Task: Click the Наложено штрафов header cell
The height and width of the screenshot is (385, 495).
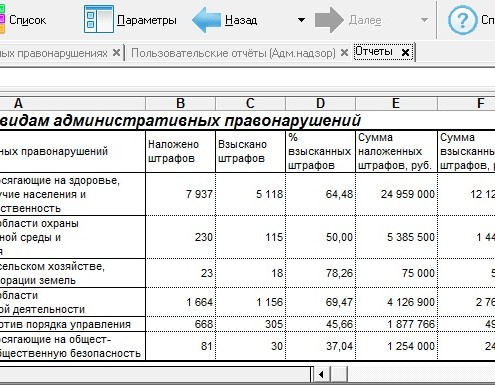Action: pyautogui.click(x=181, y=151)
